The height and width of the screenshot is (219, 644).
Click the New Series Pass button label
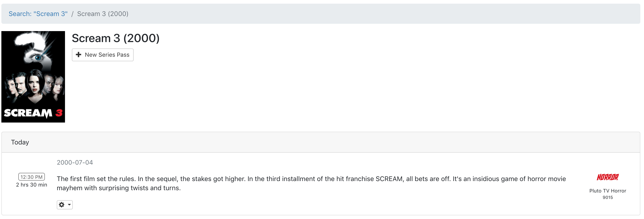point(107,55)
